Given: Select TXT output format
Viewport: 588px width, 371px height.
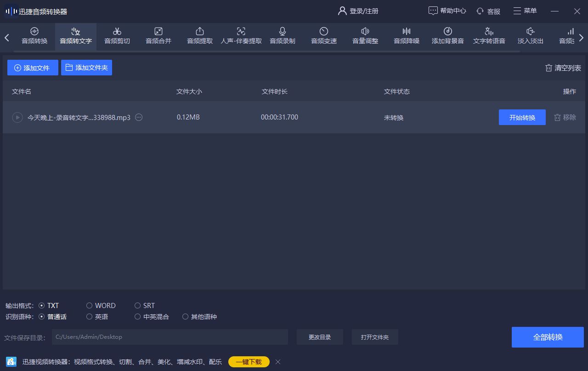Looking at the screenshot, I should pyautogui.click(x=49, y=305).
